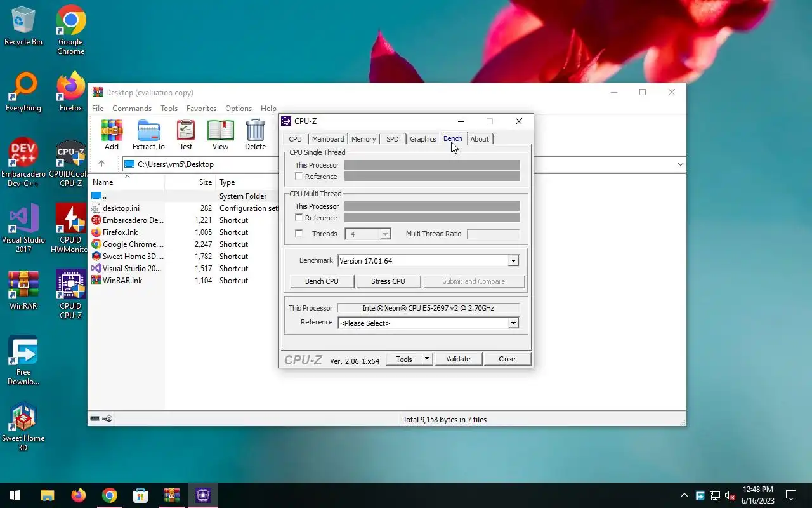Sort WinRAR list by Size column
This screenshot has width=812, height=508.
(190, 182)
